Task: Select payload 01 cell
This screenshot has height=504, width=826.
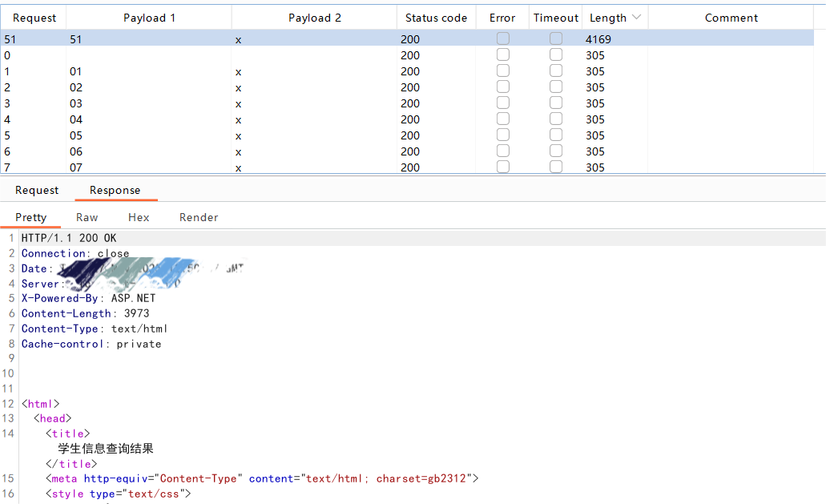Action: [76, 71]
